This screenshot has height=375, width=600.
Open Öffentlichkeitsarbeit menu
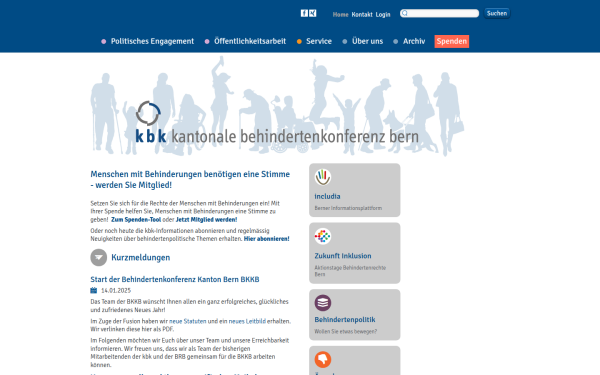coord(250,41)
